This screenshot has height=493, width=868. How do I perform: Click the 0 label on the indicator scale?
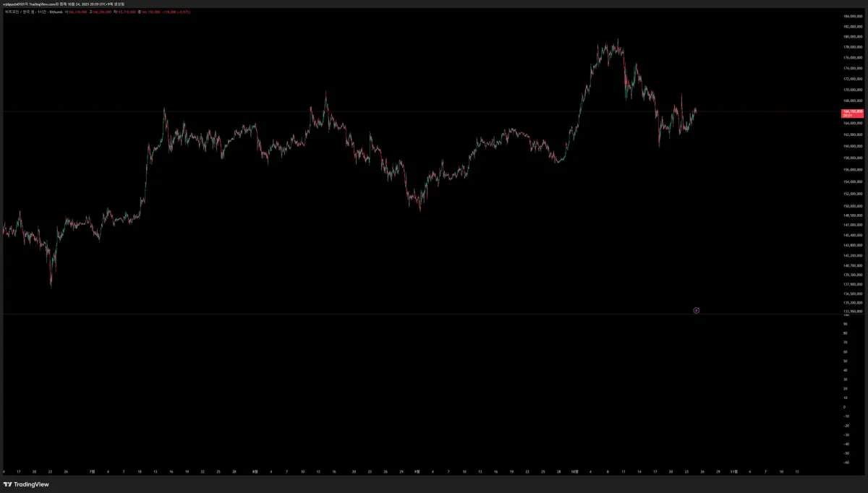[x=844, y=407]
